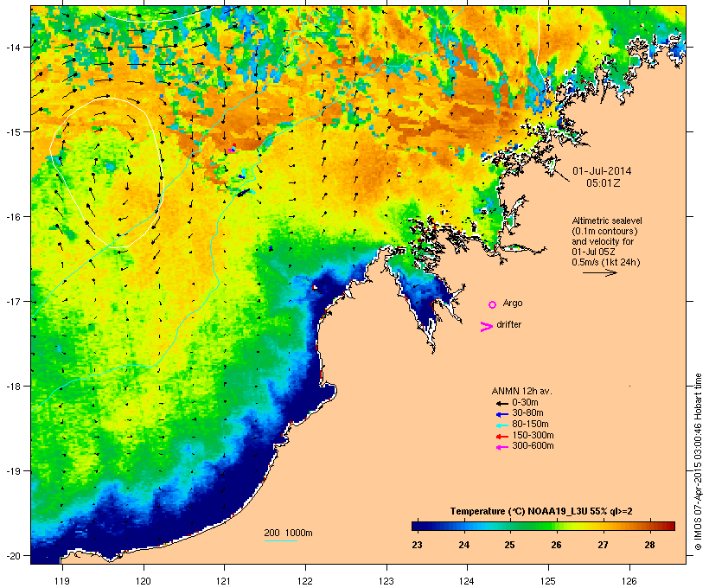Click the '0-30m' depth label
This screenshot has width=709, height=588.
525,403
